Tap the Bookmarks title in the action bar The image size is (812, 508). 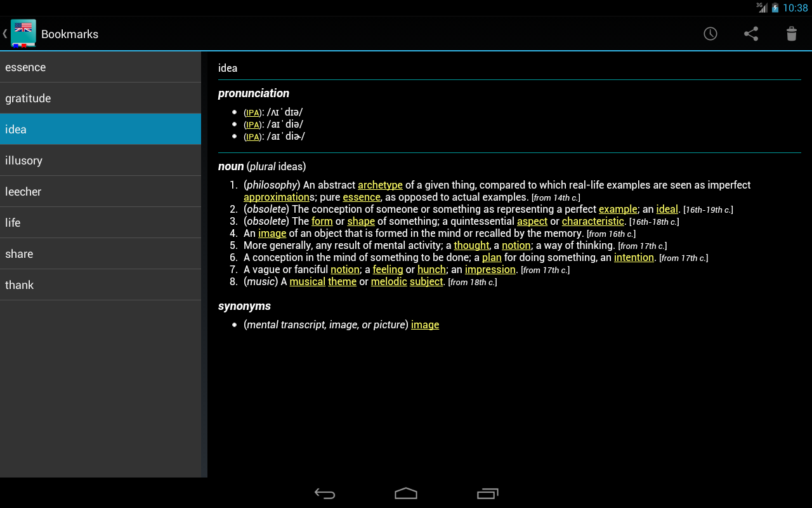[70, 34]
